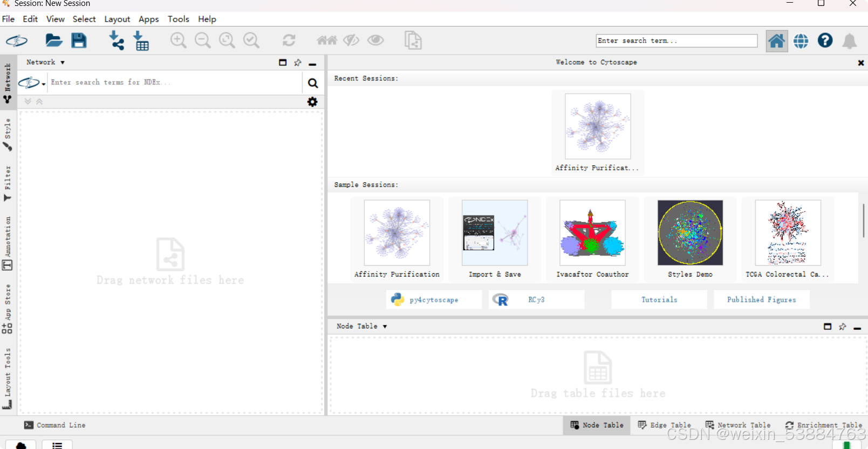Screen dimensions: 868x449
Task: Close the Welcome to Cytoscape panel
Action: coord(860,63)
